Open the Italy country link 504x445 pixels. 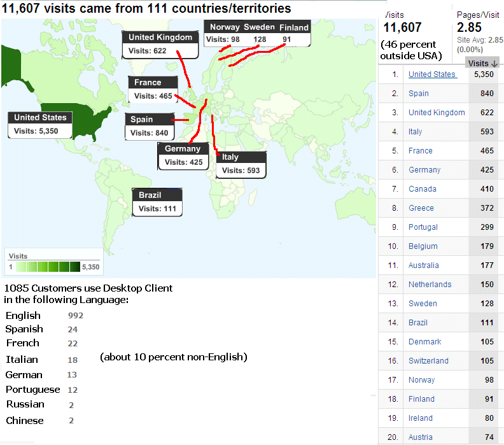point(415,132)
